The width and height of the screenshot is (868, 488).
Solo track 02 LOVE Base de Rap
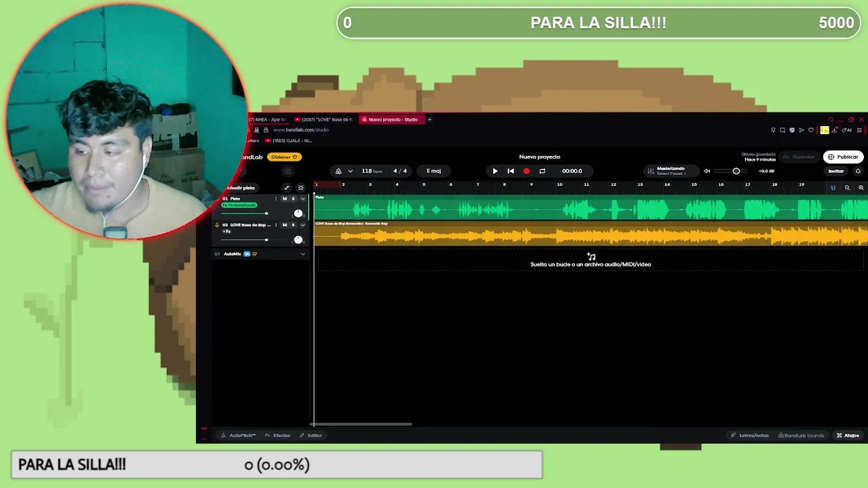click(293, 225)
